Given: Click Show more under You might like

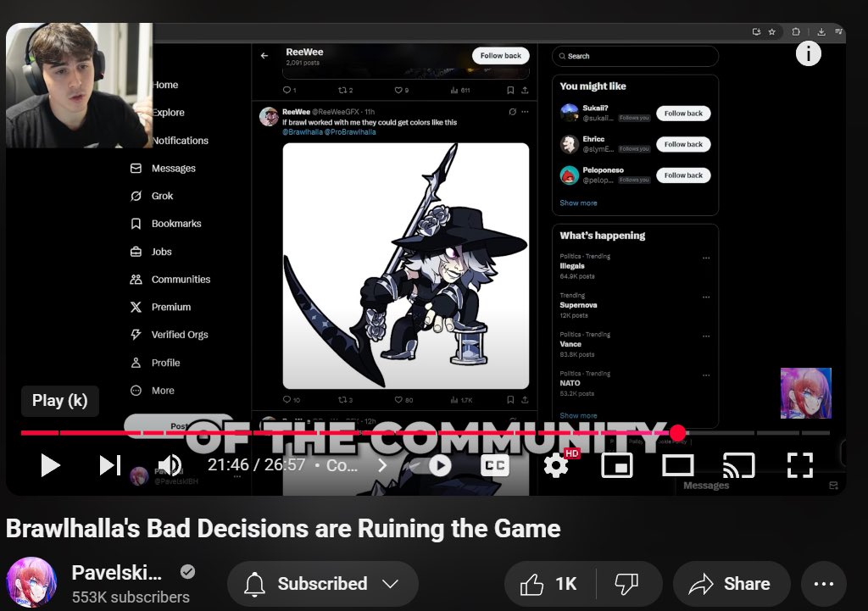Looking at the screenshot, I should click(x=578, y=203).
